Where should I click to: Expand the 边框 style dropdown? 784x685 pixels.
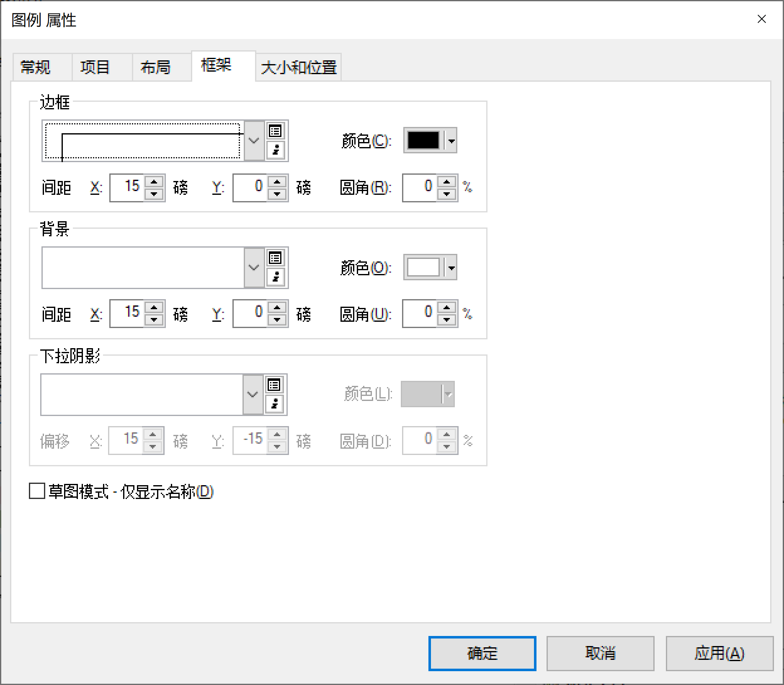point(254,141)
